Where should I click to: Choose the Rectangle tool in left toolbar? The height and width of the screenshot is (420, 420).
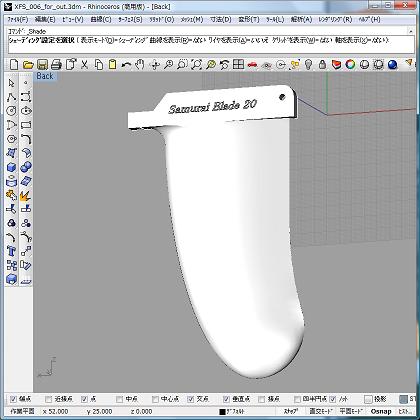click(x=26, y=125)
